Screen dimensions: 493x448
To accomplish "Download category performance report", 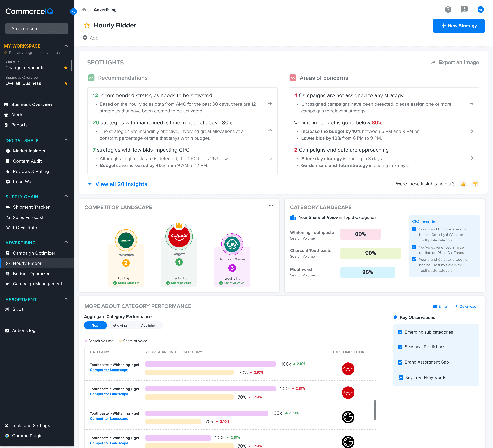I will coord(465,307).
